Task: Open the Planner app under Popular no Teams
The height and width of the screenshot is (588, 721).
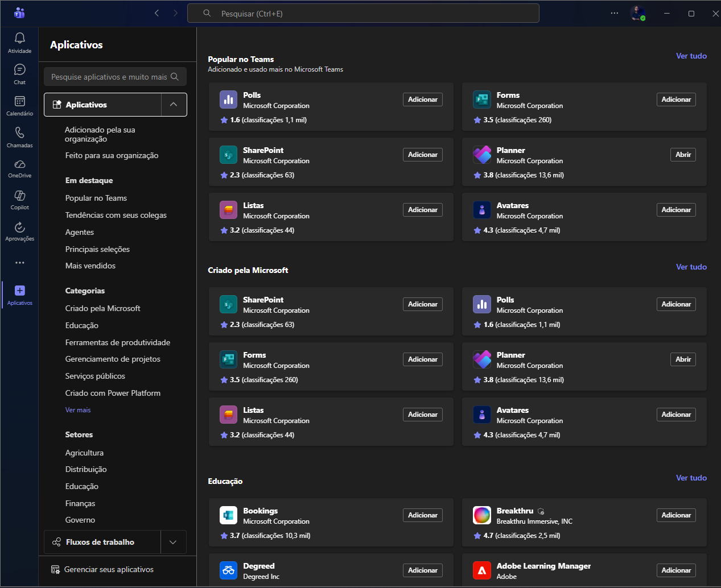Action: pyautogui.click(x=682, y=155)
